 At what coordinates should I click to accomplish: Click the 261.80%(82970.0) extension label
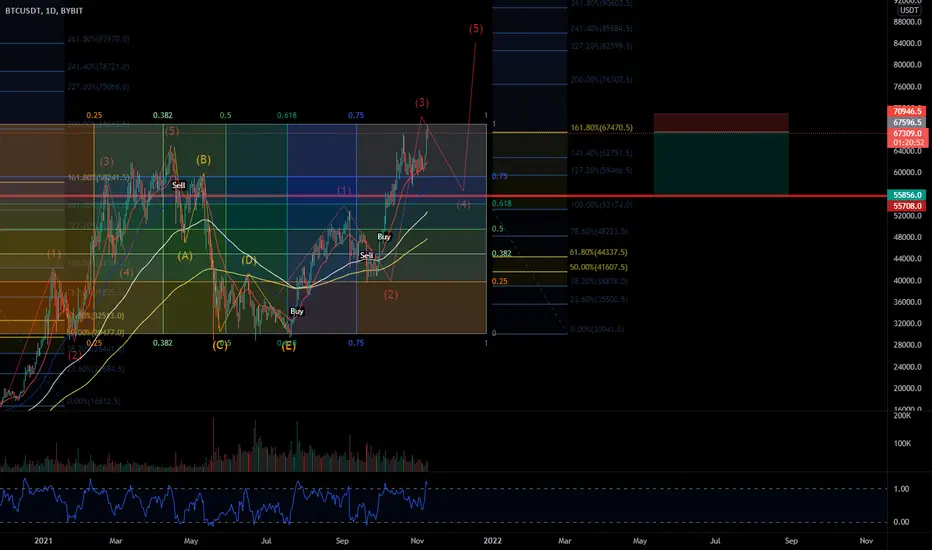[98, 39]
